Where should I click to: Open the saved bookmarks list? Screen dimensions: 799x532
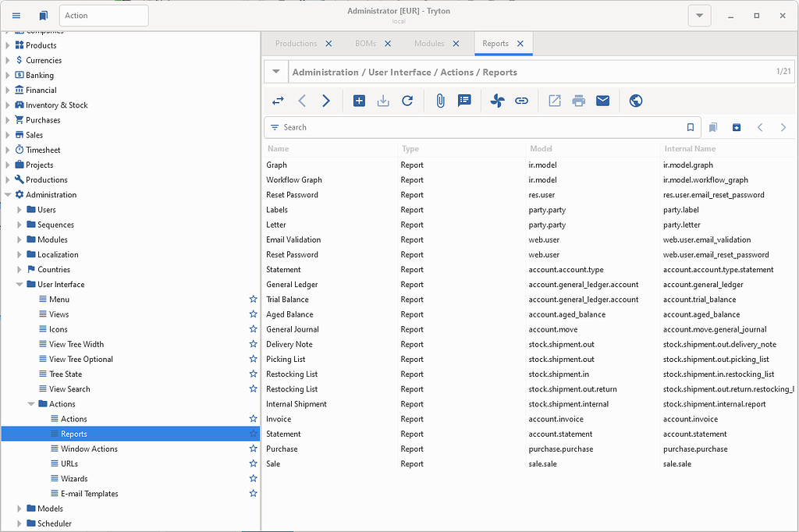(x=712, y=126)
